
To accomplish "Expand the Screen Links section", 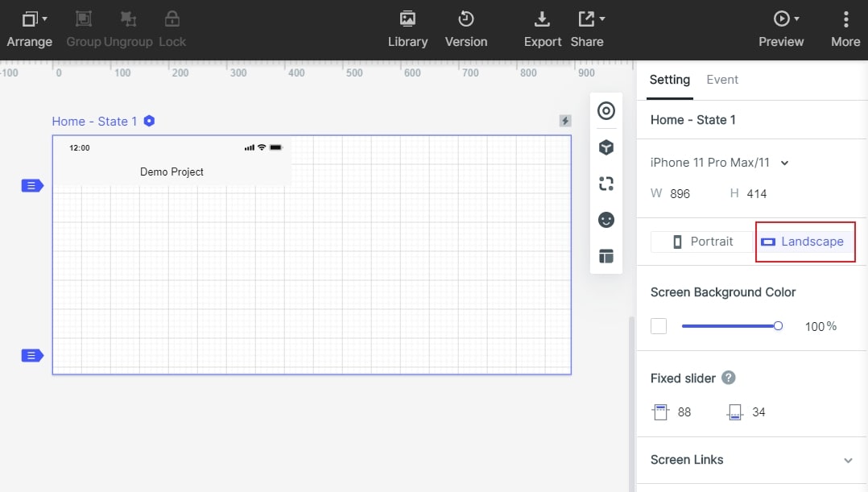I will 752,460.
